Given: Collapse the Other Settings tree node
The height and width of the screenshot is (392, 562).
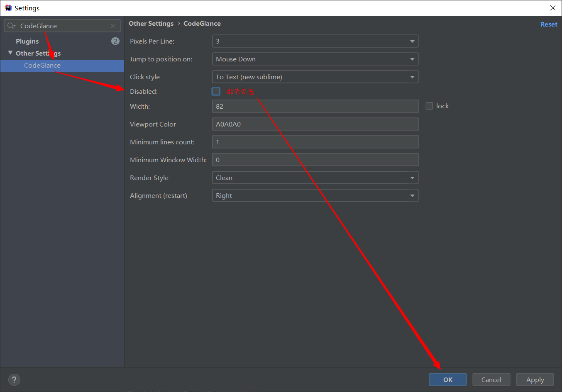Looking at the screenshot, I should click(x=10, y=53).
